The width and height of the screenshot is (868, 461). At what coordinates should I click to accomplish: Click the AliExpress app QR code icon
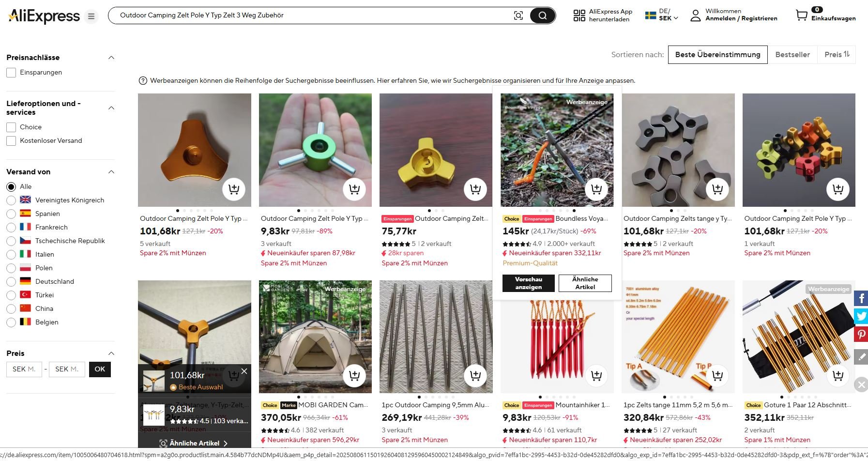pyautogui.click(x=579, y=15)
